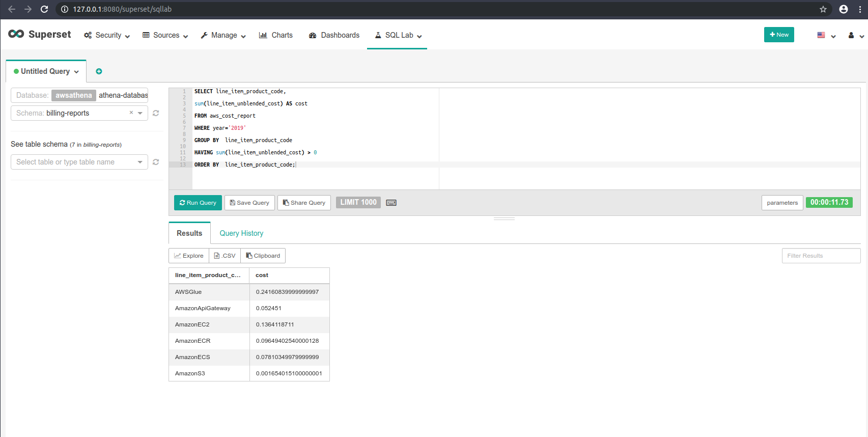Click the browser address bar URL
Viewport: 868px width, 437px height.
coord(122,9)
